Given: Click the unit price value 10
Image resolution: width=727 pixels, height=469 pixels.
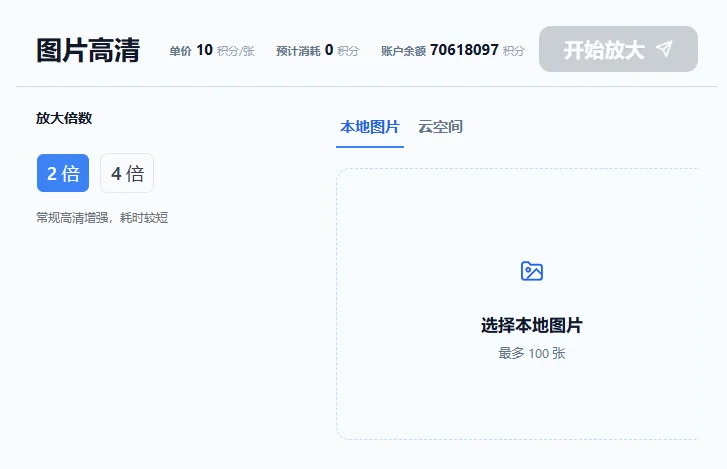Looking at the screenshot, I should (204, 50).
